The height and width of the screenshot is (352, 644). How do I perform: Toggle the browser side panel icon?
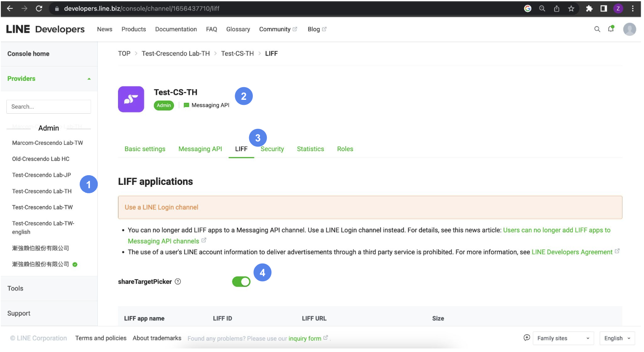tap(604, 8)
